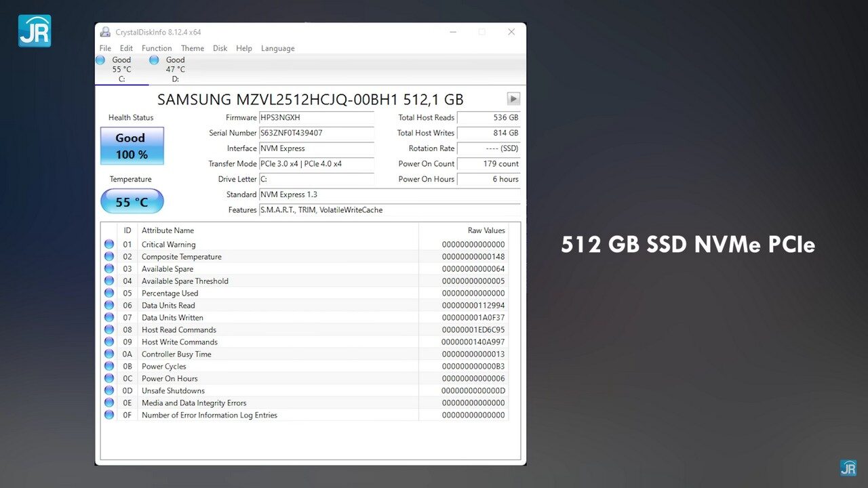Click the JR logo in the corner

tap(34, 30)
